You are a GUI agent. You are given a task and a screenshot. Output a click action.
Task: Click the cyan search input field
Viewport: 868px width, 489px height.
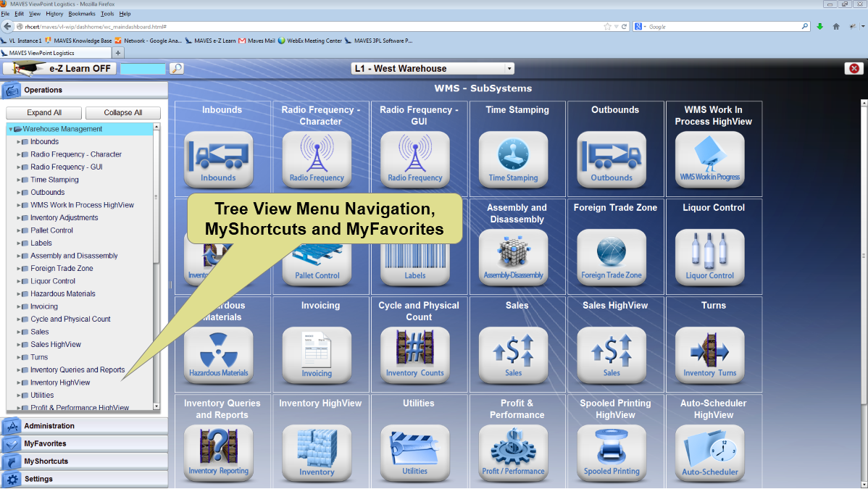(143, 69)
